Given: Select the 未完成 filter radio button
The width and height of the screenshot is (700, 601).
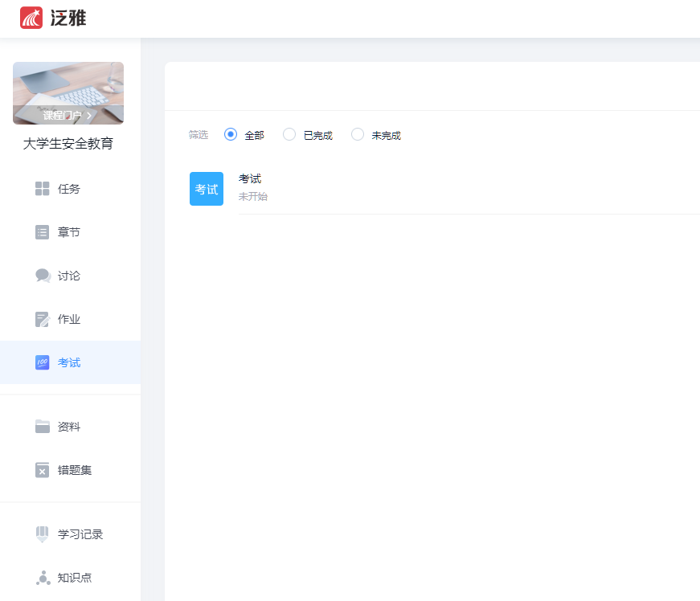Looking at the screenshot, I should 358,135.
